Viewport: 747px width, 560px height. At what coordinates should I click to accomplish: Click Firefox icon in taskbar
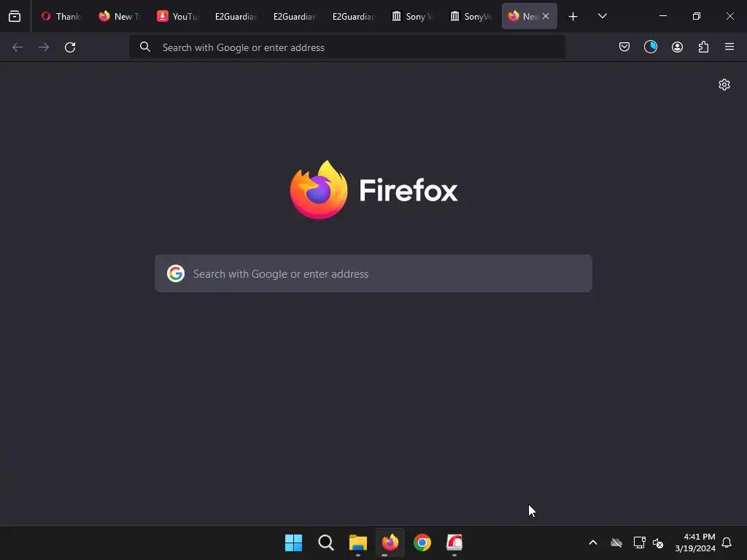click(390, 542)
